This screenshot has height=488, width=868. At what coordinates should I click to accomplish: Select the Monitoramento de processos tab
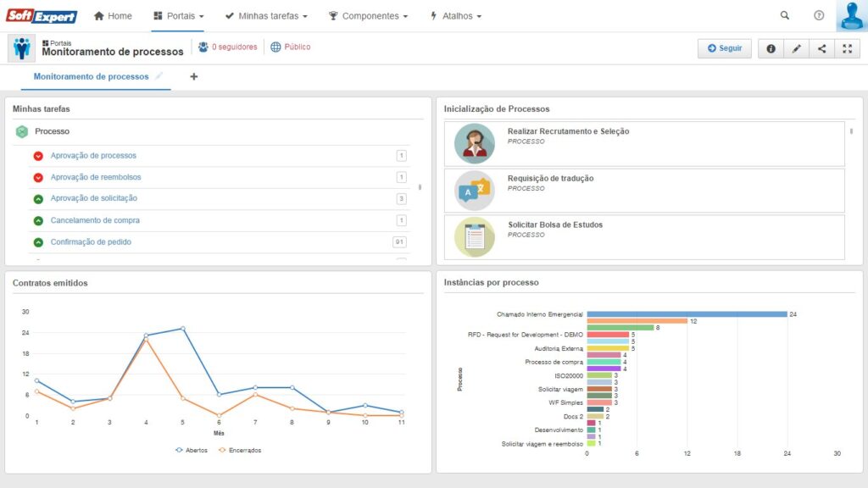pos(91,77)
